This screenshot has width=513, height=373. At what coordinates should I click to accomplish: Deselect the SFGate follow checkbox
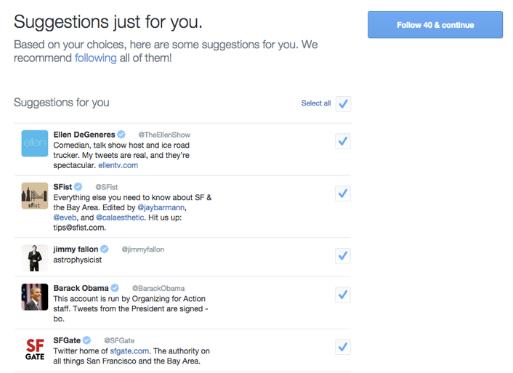click(343, 347)
